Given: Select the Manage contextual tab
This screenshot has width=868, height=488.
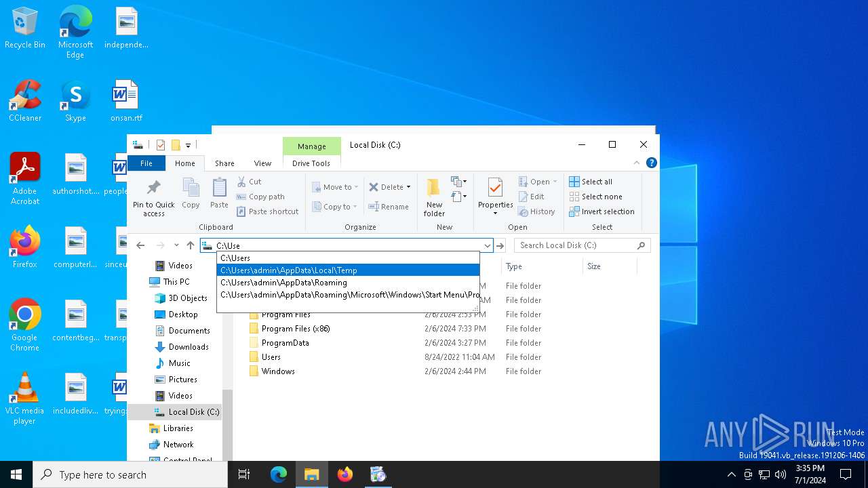Looking at the screenshot, I should click(x=311, y=146).
